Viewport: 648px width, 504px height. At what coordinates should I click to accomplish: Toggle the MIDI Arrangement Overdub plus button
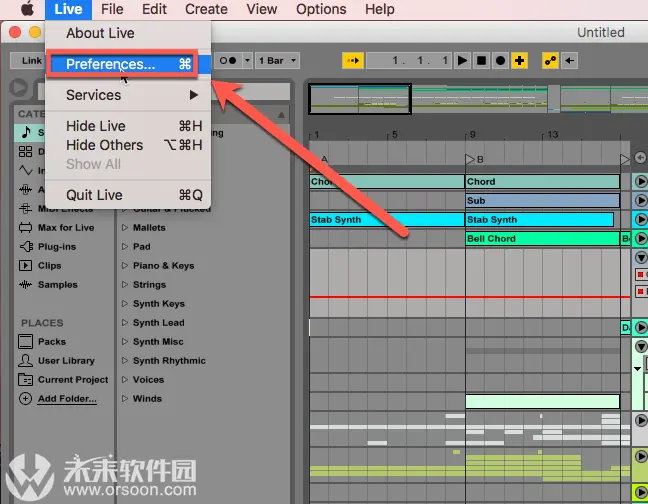click(519, 61)
